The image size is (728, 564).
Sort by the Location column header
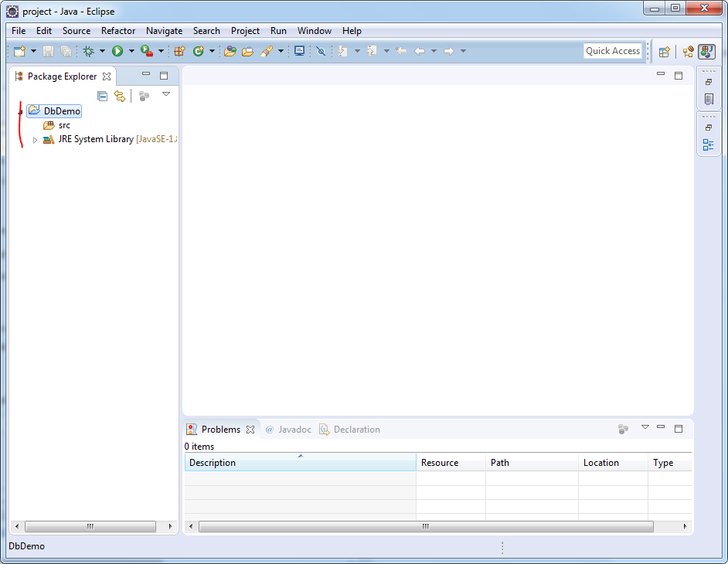(613, 463)
